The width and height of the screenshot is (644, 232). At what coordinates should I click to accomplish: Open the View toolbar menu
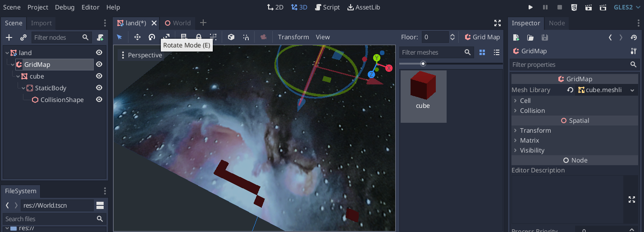[x=323, y=37]
